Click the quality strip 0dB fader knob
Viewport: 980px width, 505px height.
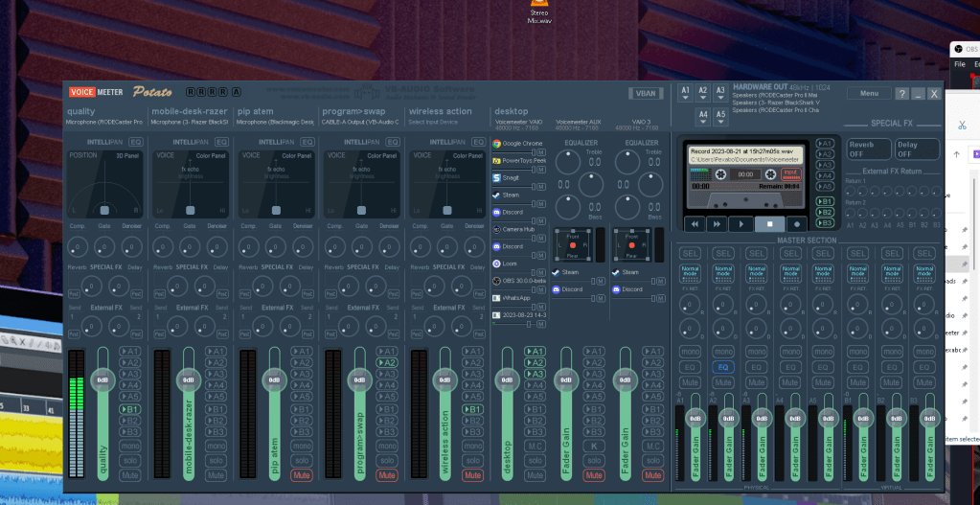pyautogui.click(x=103, y=380)
